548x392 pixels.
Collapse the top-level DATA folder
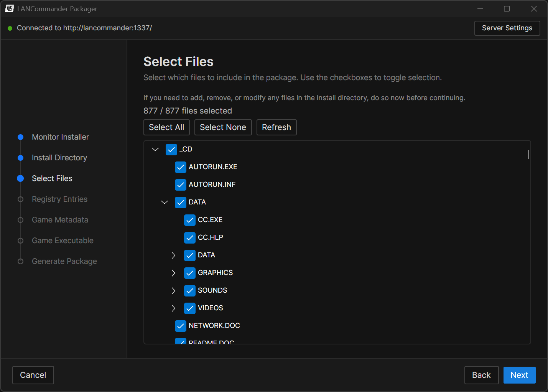click(x=165, y=202)
